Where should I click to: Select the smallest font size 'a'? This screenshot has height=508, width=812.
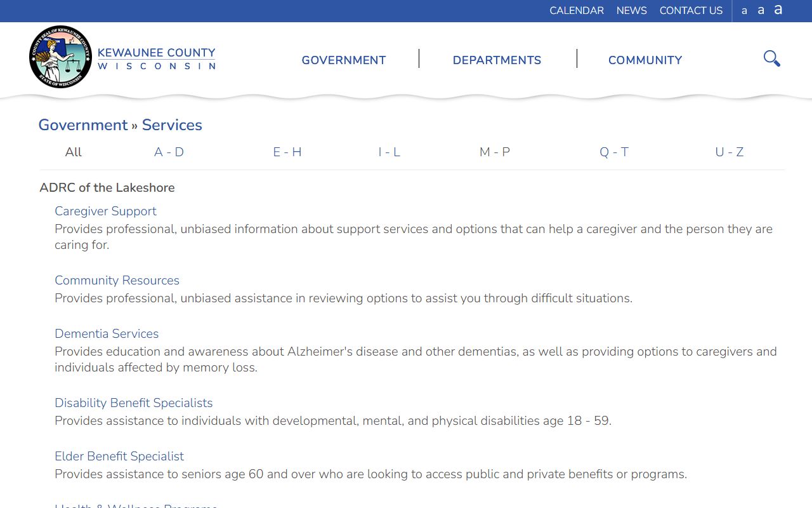point(744,11)
